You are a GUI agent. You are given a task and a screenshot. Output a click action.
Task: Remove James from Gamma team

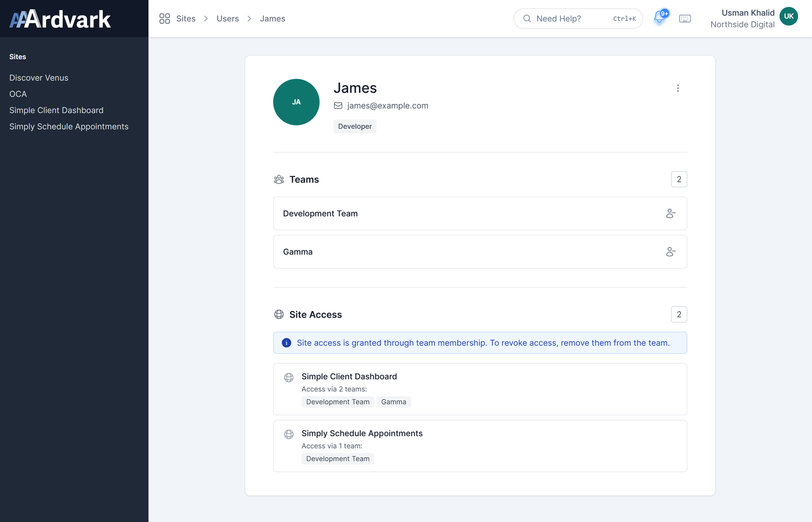(671, 252)
